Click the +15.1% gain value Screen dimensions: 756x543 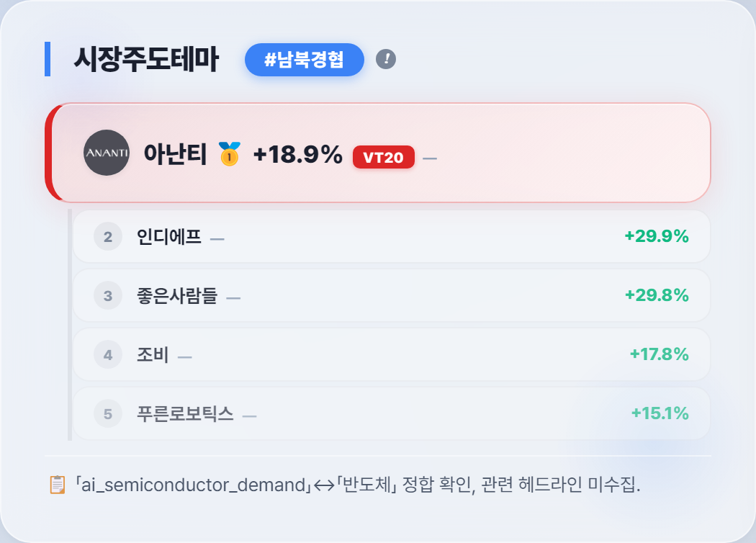click(x=660, y=413)
